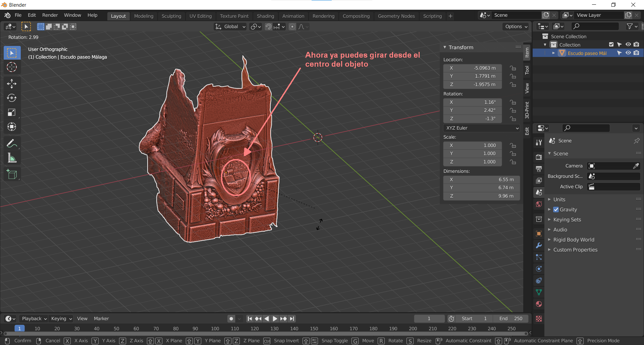
Task: Hide Escudo paseo object via eye icon
Action: tap(628, 53)
